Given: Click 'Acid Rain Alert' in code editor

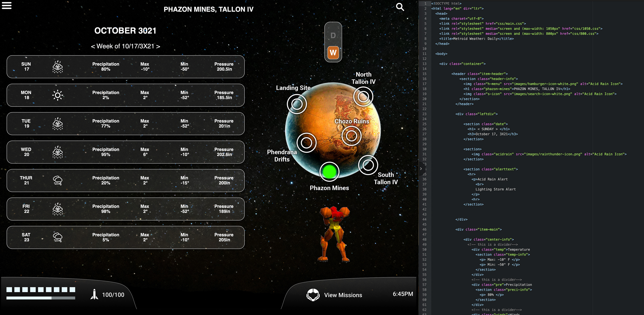Looking at the screenshot, I should 493,179.
